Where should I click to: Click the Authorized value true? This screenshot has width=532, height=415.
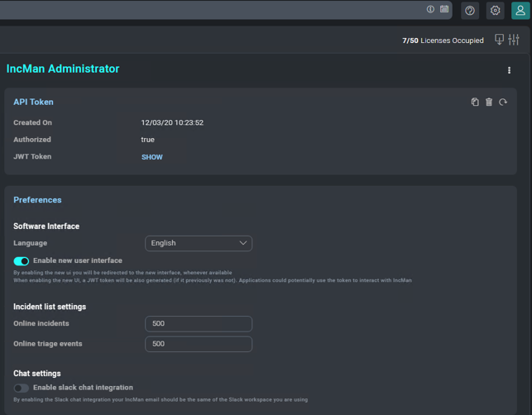(147, 140)
